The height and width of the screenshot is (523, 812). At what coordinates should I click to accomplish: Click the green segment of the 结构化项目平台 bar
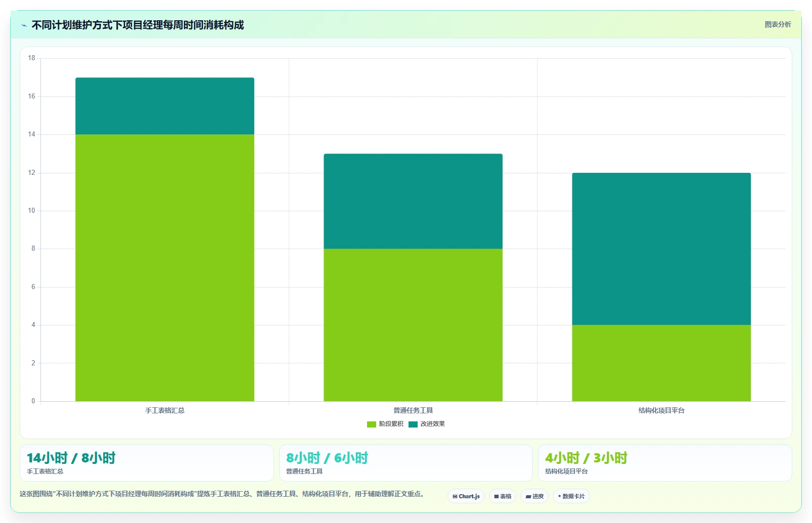click(x=661, y=363)
